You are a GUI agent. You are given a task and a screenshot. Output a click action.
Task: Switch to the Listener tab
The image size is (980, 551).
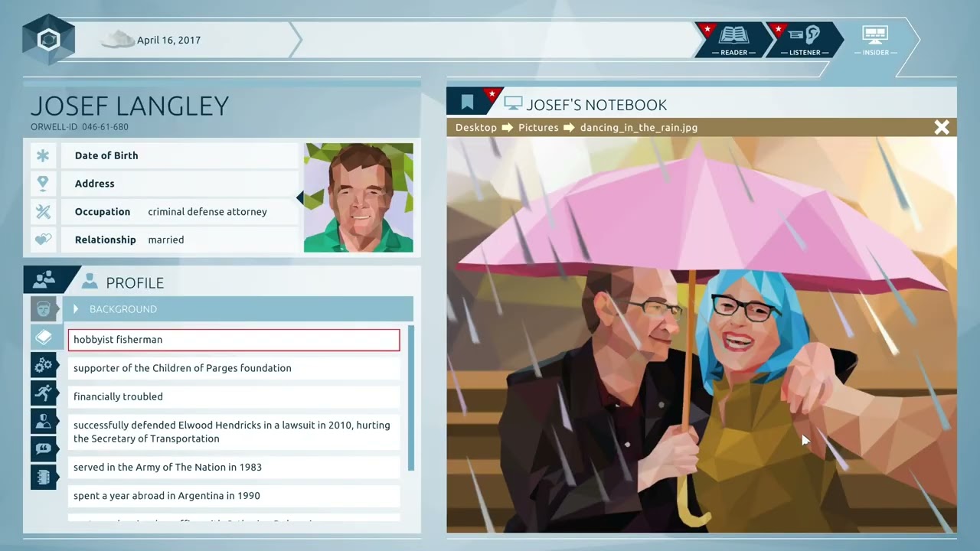coord(804,39)
